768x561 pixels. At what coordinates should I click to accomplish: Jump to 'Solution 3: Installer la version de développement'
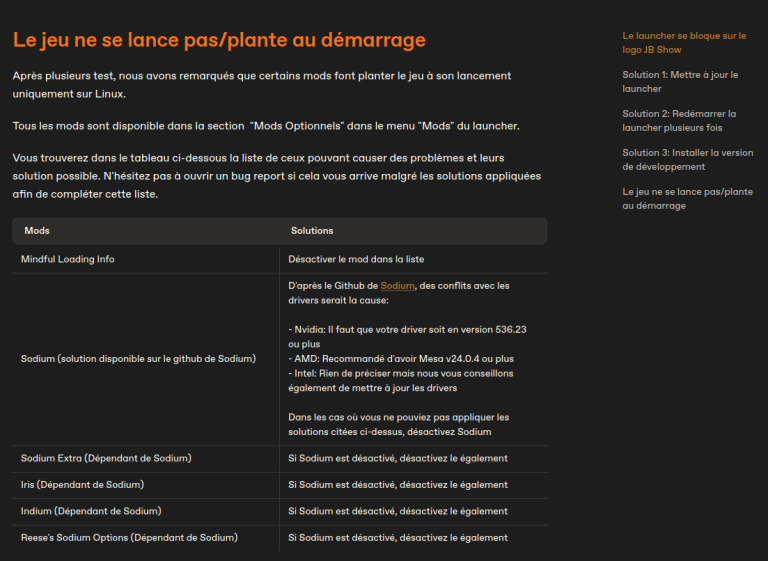pos(688,160)
